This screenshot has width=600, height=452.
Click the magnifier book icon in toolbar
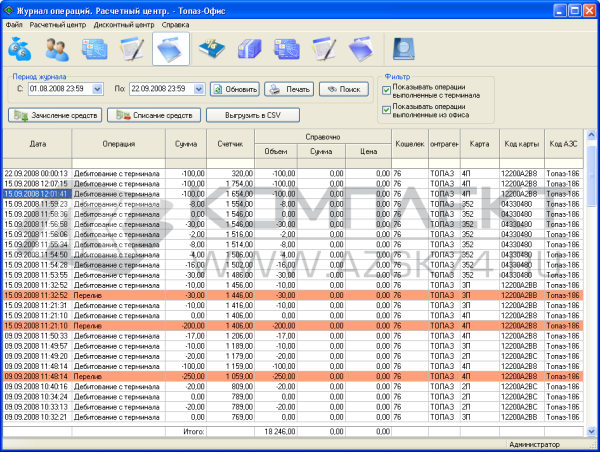pyautogui.click(x=405, y=48)
